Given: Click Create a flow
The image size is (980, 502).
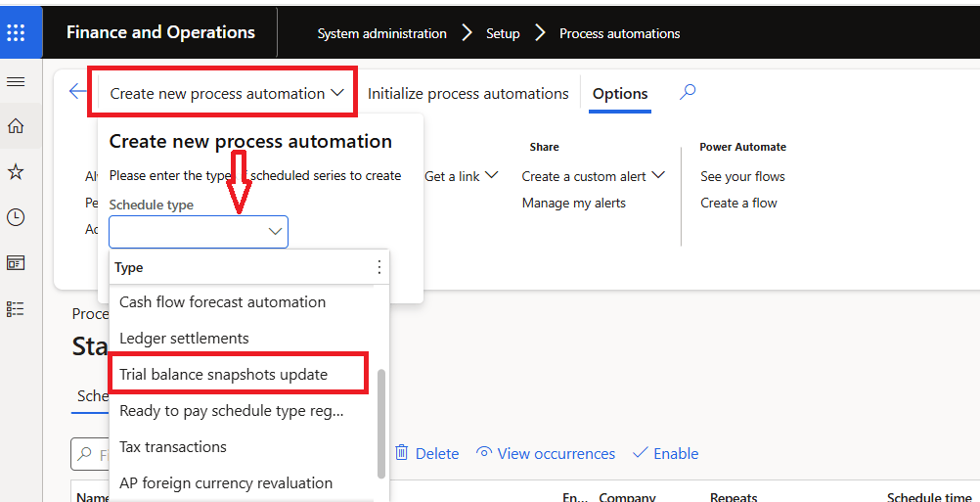Looking at the screenshot, I should click(738, 203).
